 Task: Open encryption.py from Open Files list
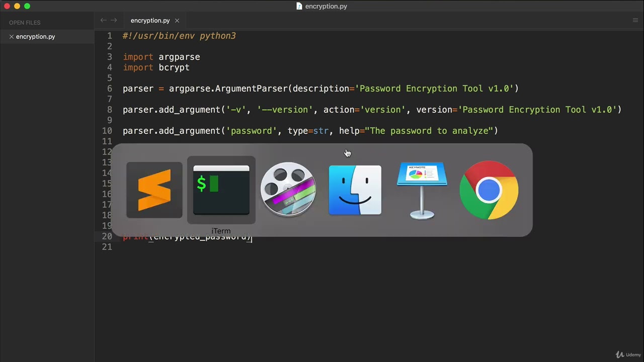coord(36,37)
